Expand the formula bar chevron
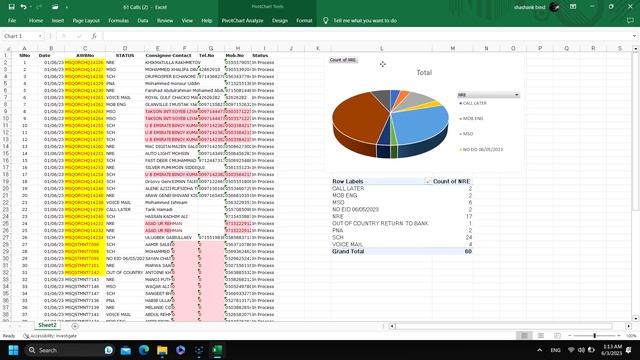Screen dimensions: 640x360 coord(634,36)
